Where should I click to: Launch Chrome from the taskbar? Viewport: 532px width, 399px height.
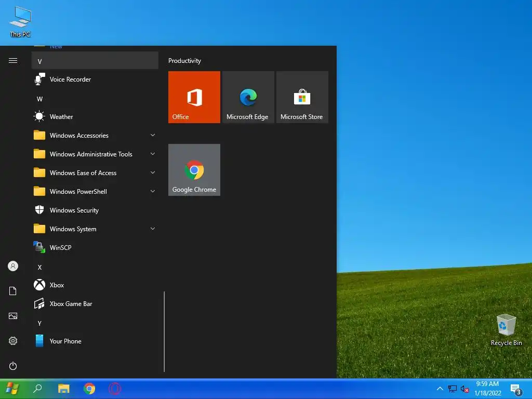pos(89,389)
